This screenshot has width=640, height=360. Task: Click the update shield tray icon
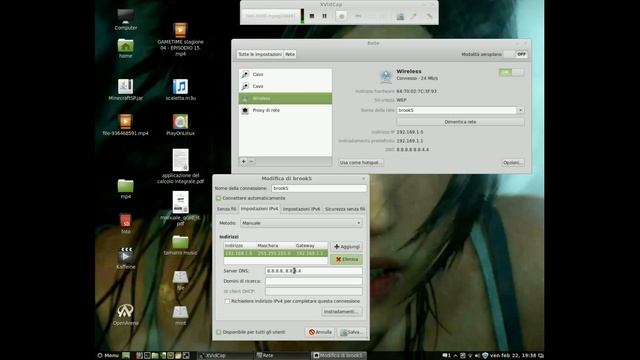(485, 356)
